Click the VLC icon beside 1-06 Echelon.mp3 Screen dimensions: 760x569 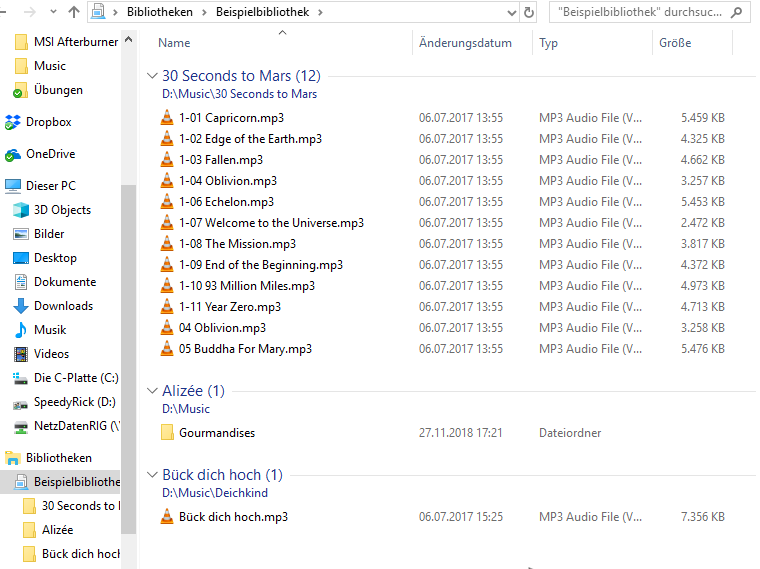coord(167,202)
